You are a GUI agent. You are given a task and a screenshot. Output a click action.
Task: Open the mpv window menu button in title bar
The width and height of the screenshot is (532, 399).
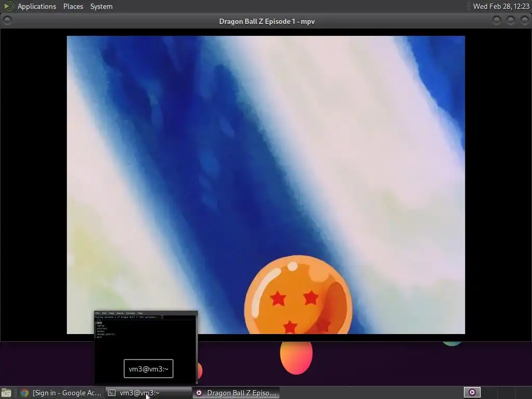(7, 21)
